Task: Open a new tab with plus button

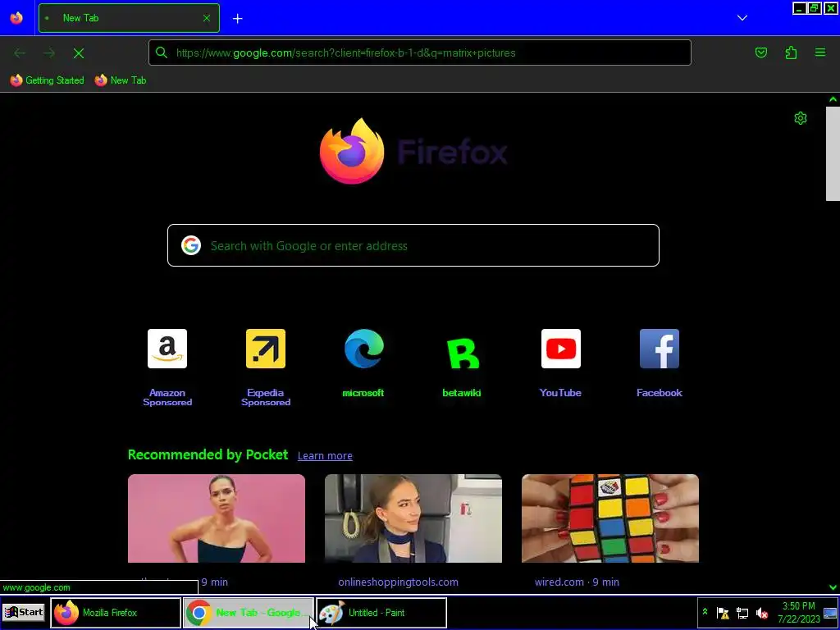Action: point(237,19)
